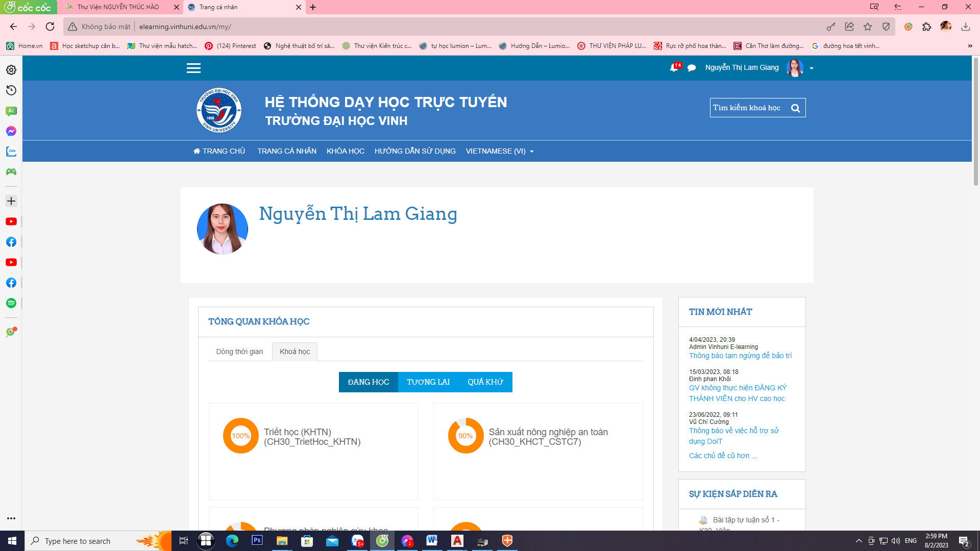Click the large profile photo of Nguyễn Thị Lam Giang
The width and height of the screenshot is (980, 551).
pos(223,229)
